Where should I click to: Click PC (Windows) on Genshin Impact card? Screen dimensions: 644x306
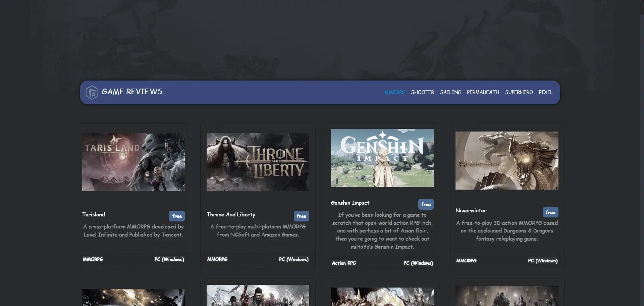coord(418,263)
